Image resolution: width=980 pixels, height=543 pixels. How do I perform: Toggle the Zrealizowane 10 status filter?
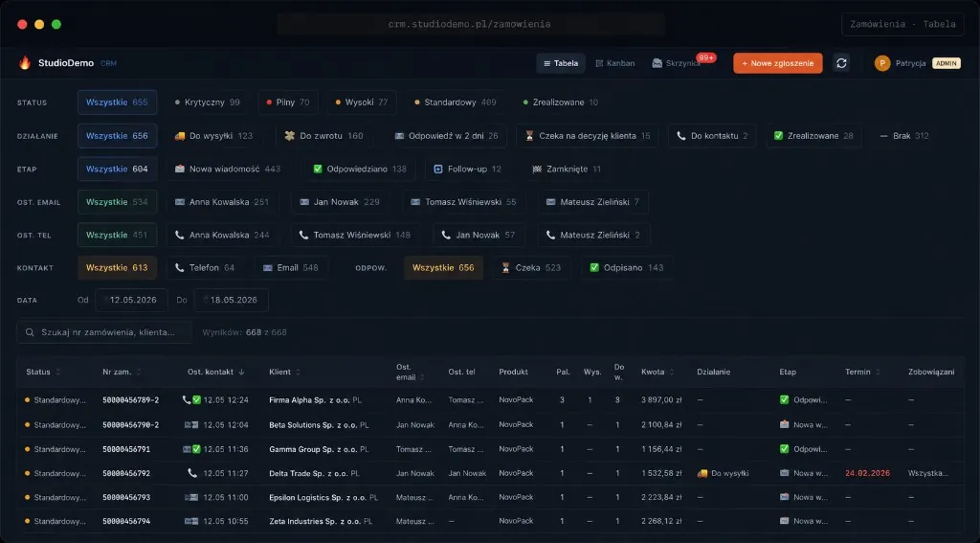point(561,102)
